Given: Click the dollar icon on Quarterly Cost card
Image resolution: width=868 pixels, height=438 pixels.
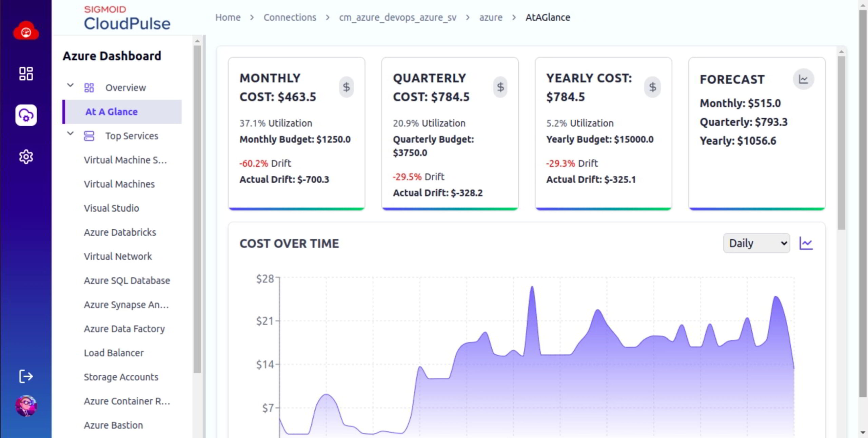Looking at the screenshot, I should pyautogui.click(x=500, y=87).
